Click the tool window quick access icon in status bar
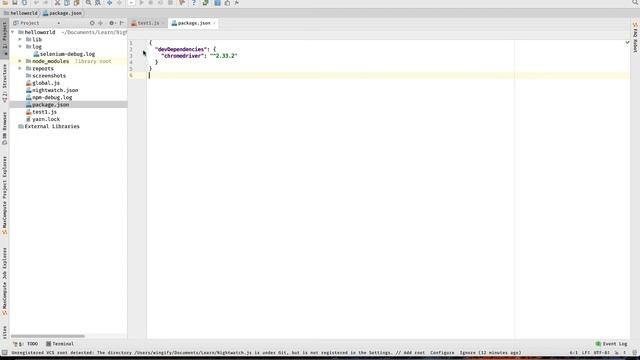 [x=4, y=353]
